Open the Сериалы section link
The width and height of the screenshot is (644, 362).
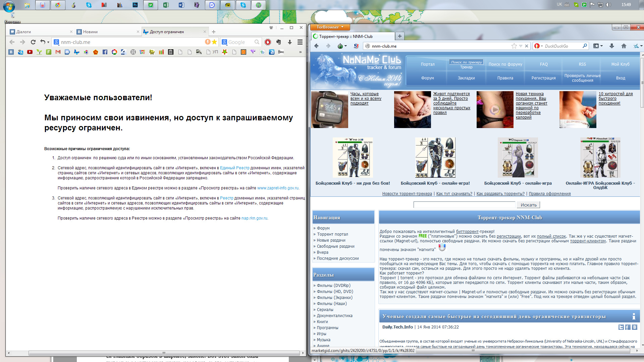pos(325,310)
